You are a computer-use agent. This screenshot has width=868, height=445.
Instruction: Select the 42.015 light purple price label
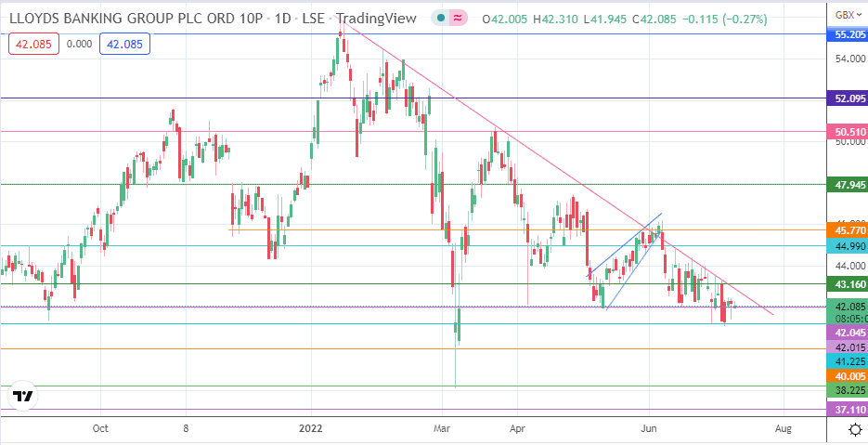click(847, 347)
